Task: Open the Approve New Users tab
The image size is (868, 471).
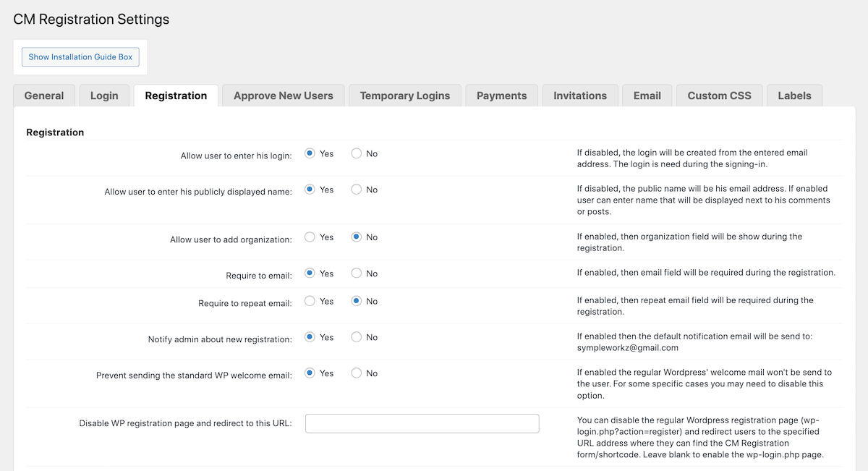Action: pos(284,96)
